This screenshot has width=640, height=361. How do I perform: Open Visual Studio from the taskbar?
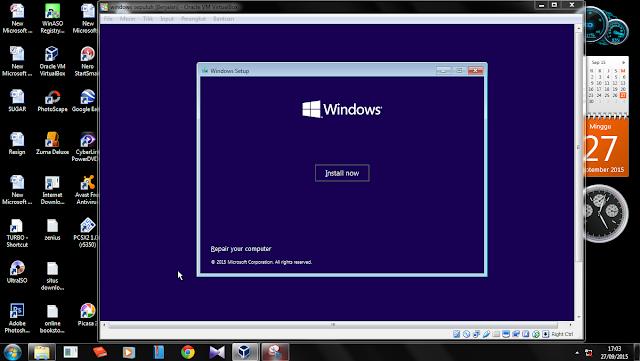point(217,352)
